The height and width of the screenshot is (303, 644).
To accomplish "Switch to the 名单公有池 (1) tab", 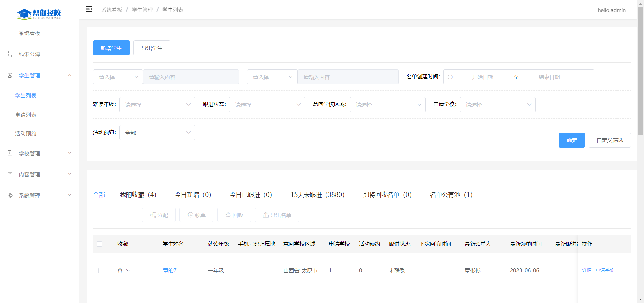I will 451,195.
